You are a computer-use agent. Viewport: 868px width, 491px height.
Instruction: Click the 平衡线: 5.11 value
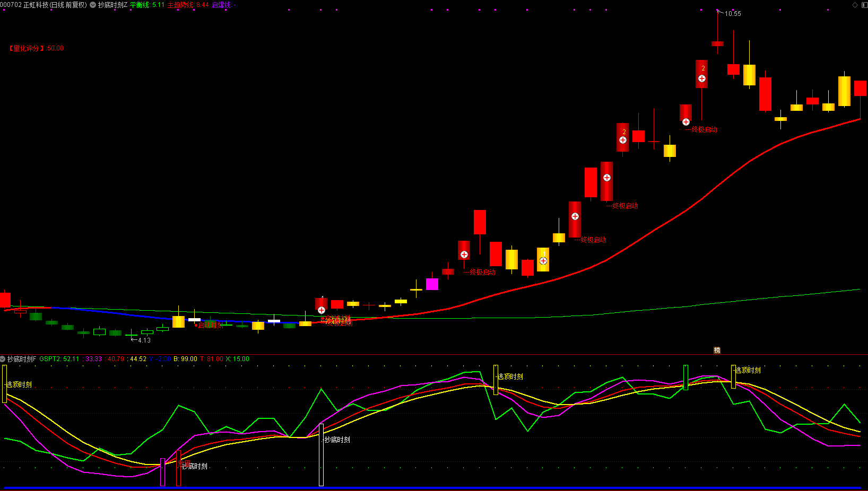pyautogui.click(x=147, y=5)
